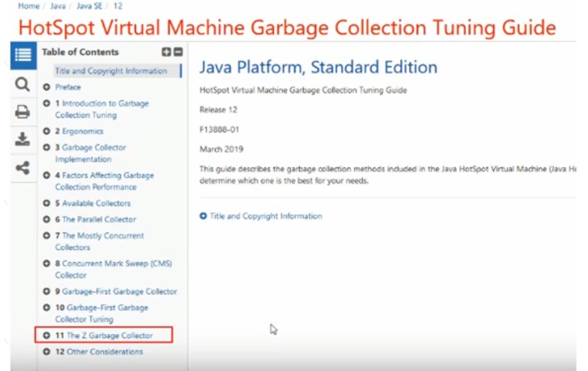
Task: Expand chapter 5 Available Collectors
Action: click(46, 203)
